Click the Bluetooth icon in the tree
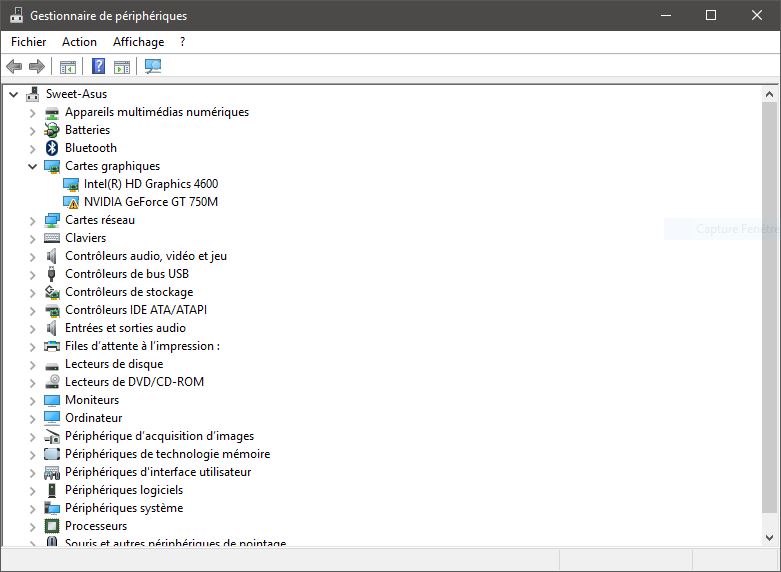 52,148
